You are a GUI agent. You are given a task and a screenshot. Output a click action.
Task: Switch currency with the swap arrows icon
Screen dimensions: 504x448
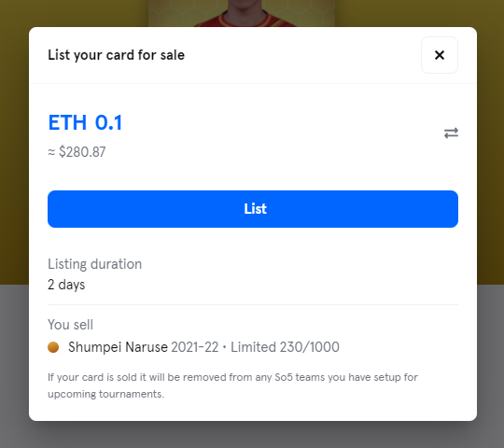[451, 133]
